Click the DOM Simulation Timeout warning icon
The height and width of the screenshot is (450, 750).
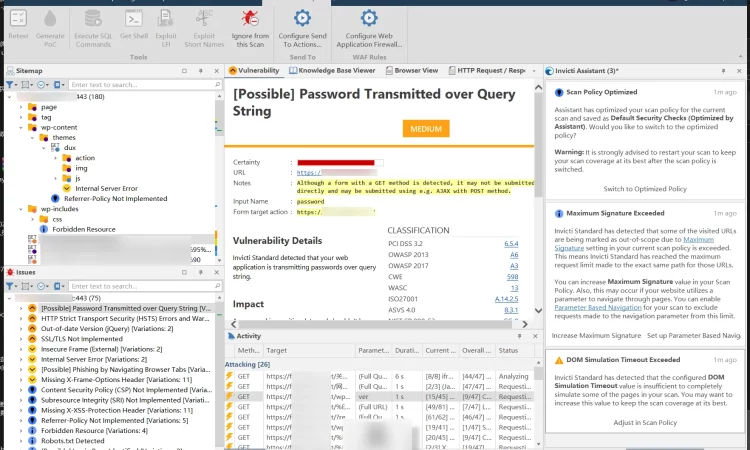pos(559,360)
